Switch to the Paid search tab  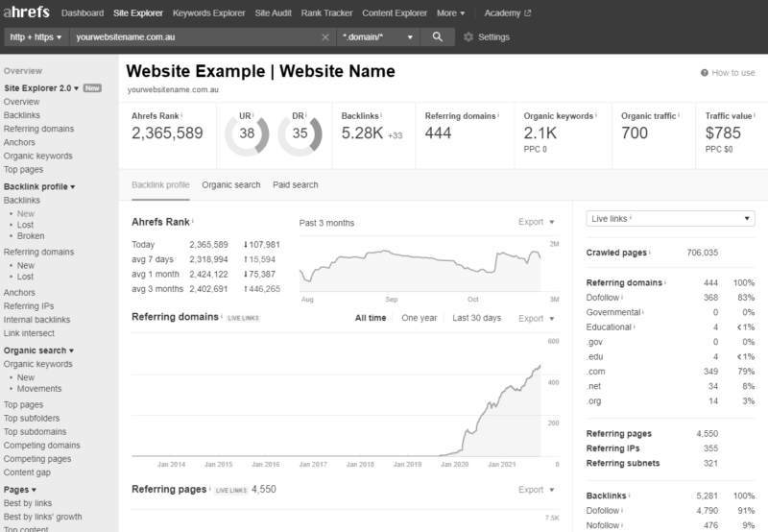pyautogui.click(x=296, y=184)
